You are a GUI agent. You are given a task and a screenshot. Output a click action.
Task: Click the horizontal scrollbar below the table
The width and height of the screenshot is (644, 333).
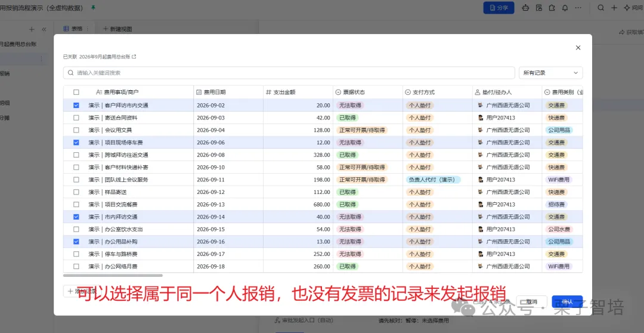(x=113, y=276)
